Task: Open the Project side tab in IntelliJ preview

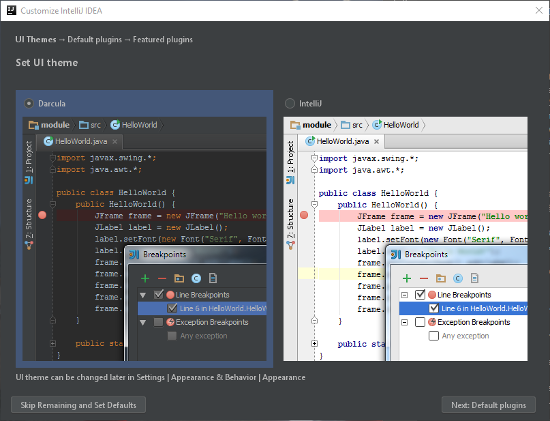Action: point(290,162)
